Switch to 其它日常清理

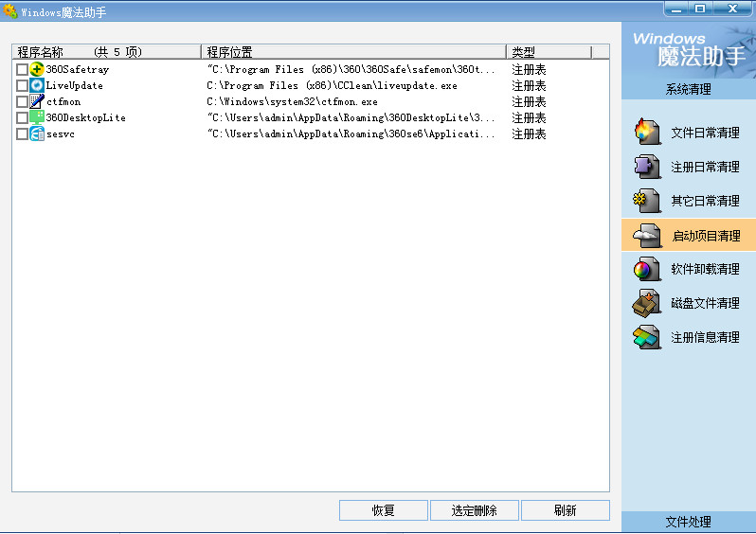pos(689,201)
